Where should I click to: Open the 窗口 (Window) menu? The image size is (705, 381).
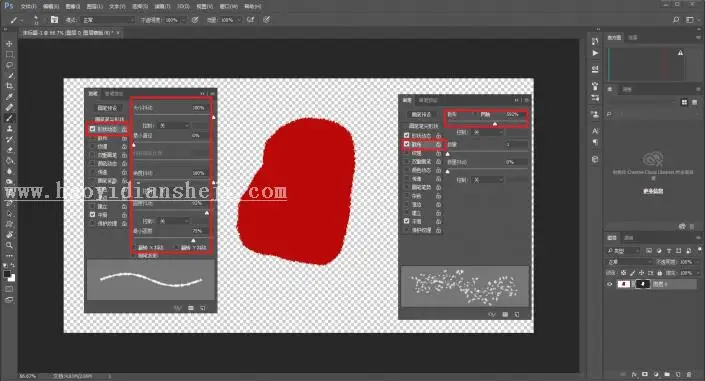[228, 7]
